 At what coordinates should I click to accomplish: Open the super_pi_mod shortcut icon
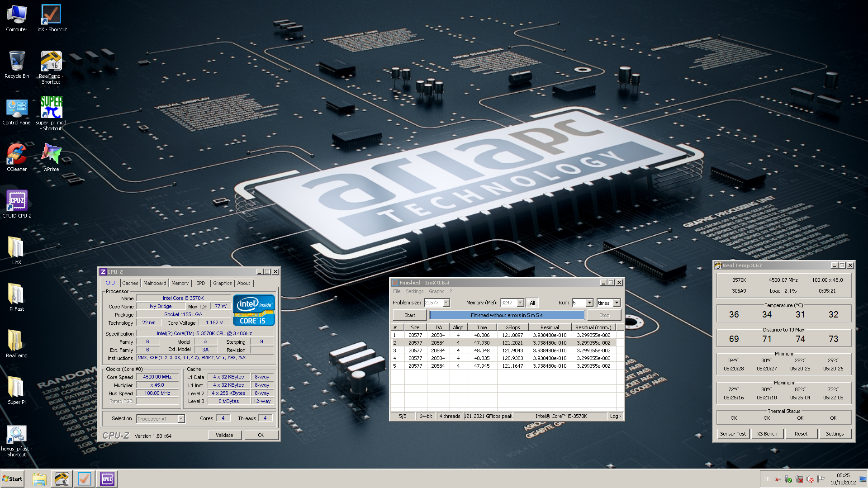click(x=51, y=109)
